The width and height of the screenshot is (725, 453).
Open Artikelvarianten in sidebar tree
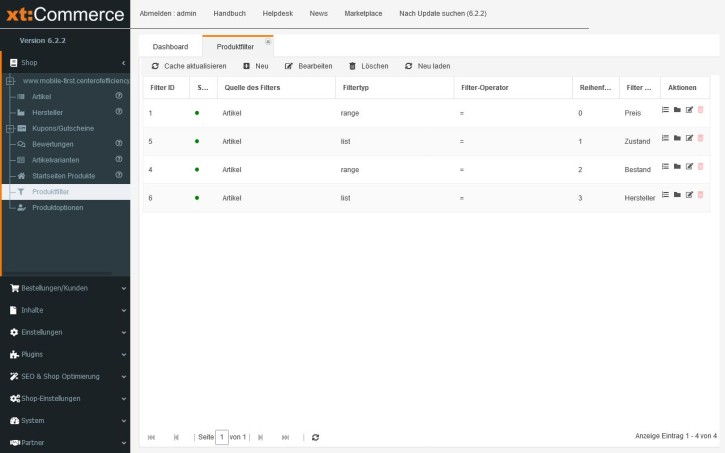(x=55, y=160)
